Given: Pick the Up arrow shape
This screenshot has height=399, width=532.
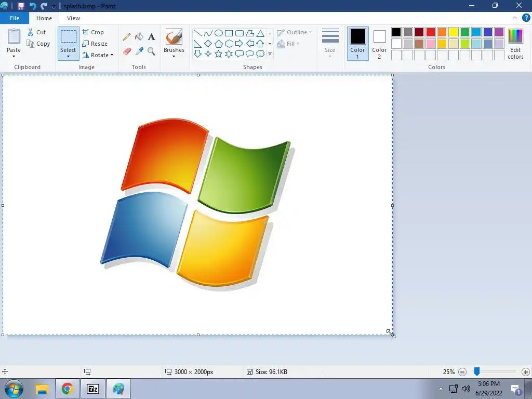Looking at the screenshot, I should click(260, 44).
